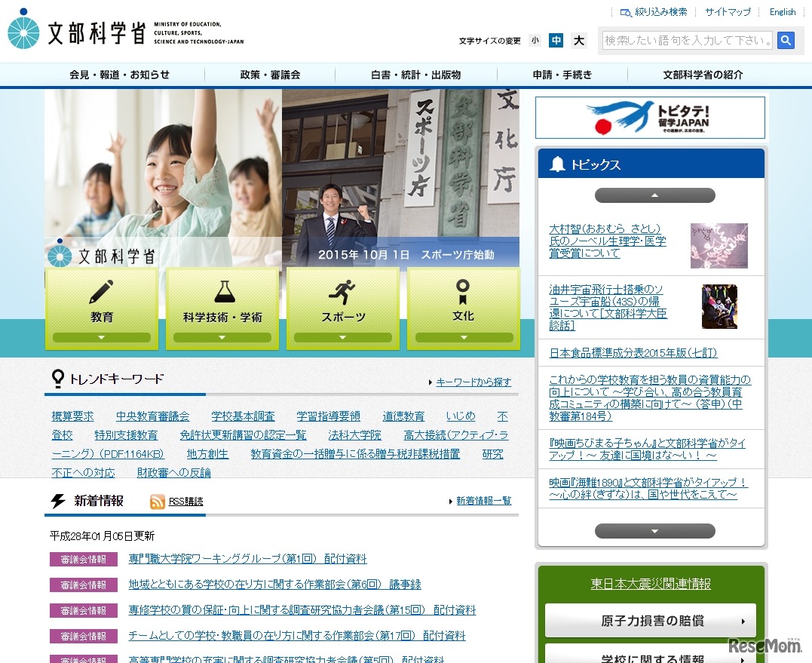The image size is (812, 663).
Task: Open the 文化 category icon
Action: (462, 290)
